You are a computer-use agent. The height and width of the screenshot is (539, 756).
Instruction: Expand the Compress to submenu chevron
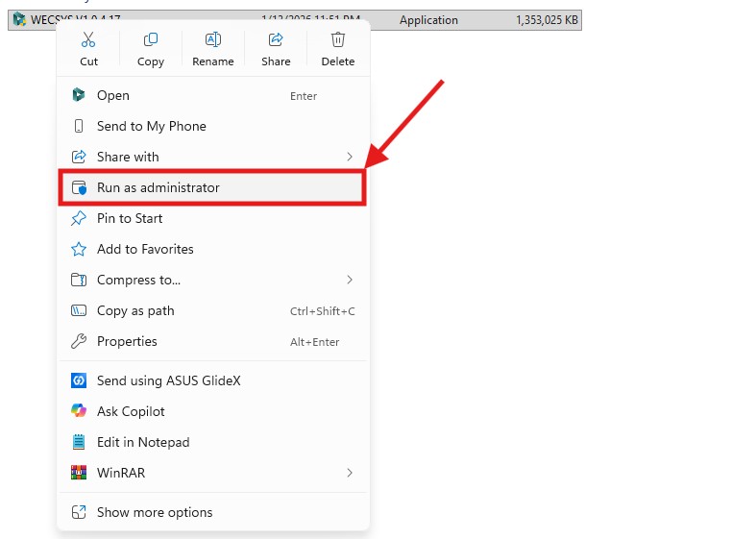point(350,280)
